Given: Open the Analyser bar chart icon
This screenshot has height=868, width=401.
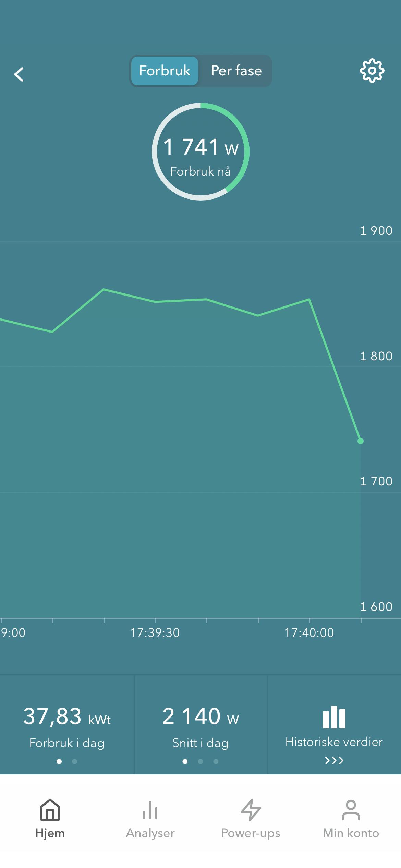Looking at the screenshot, I should pos(150,810).
